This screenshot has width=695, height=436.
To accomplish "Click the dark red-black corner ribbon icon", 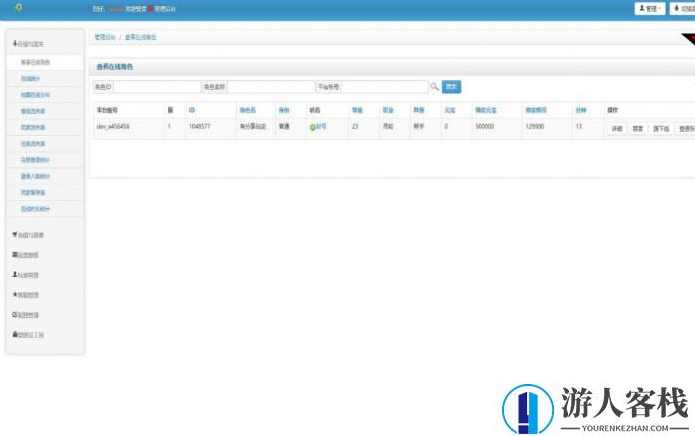I will tap(688, 40).
